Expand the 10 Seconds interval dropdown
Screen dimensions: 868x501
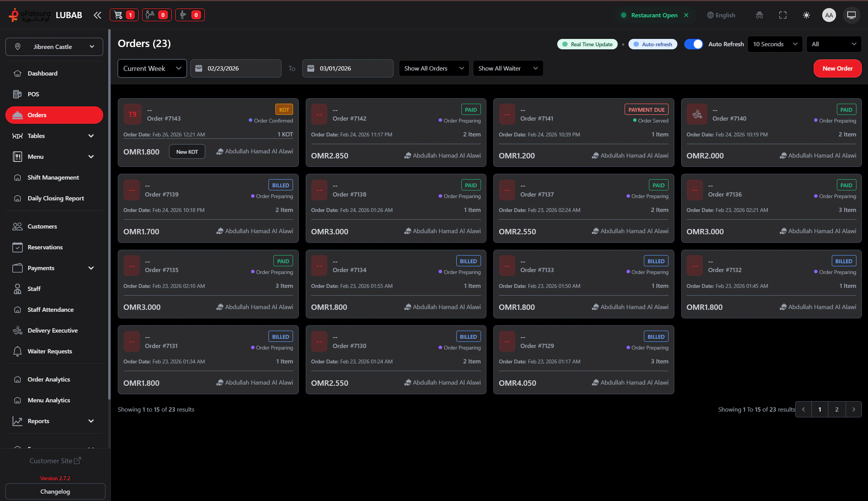point(774,44)
